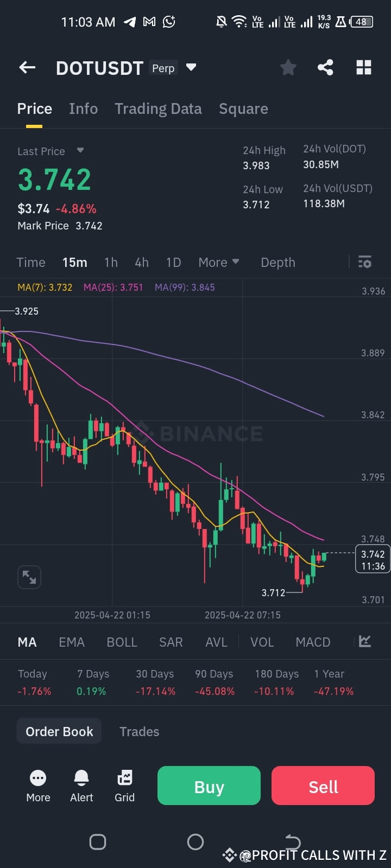Expand the More timeframes dropdown
The height and width of the screenshot is (868, 391).
point(219,262)
